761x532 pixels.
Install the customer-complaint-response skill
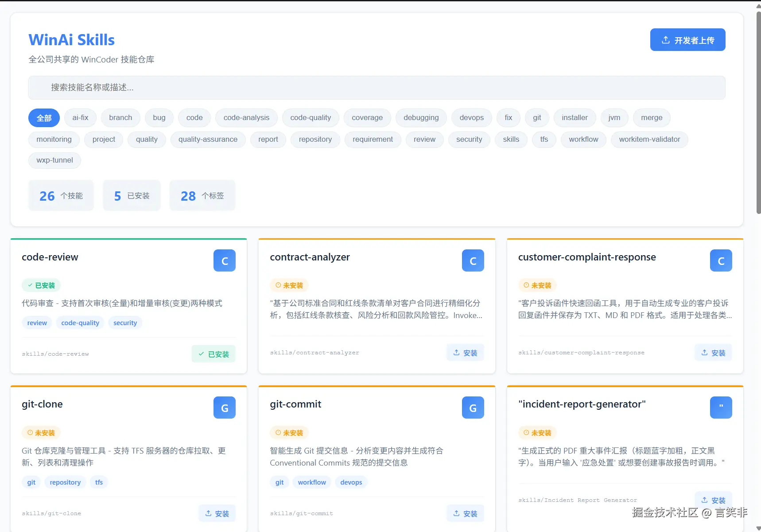tap(713, 353)
